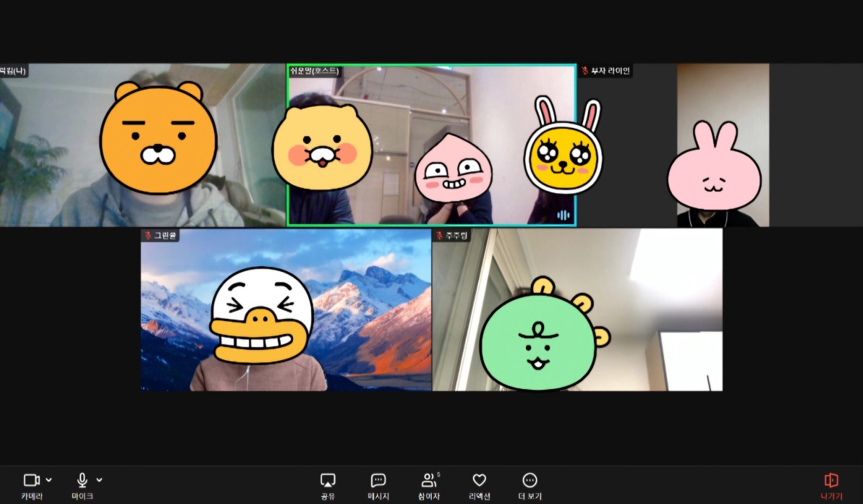Show the participants (참여자) list
This screenshot has height=504, width=863.
pyautogui.click(x=429, y=487)
